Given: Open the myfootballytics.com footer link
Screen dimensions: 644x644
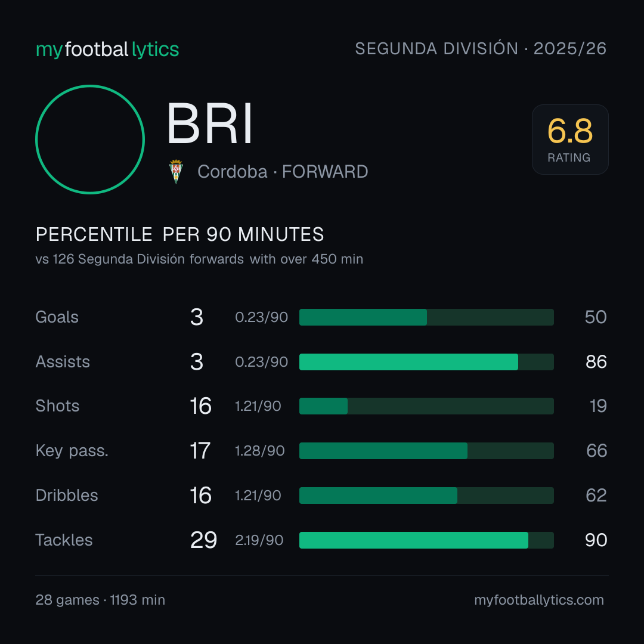Looking at the screenshot, I should pyautogui.click(x=539, y=600).
